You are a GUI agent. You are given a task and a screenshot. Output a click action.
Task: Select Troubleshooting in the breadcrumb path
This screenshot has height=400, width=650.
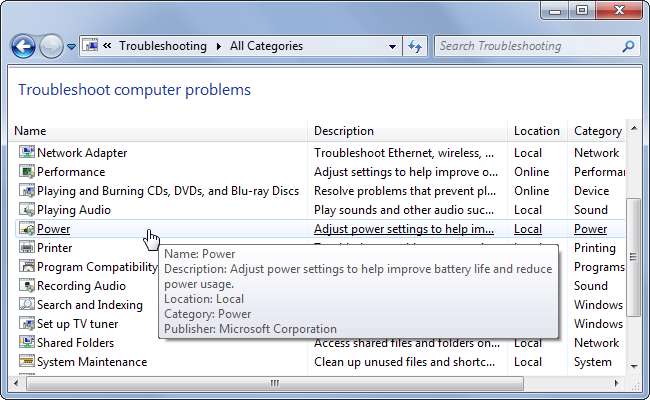[163, 46]
